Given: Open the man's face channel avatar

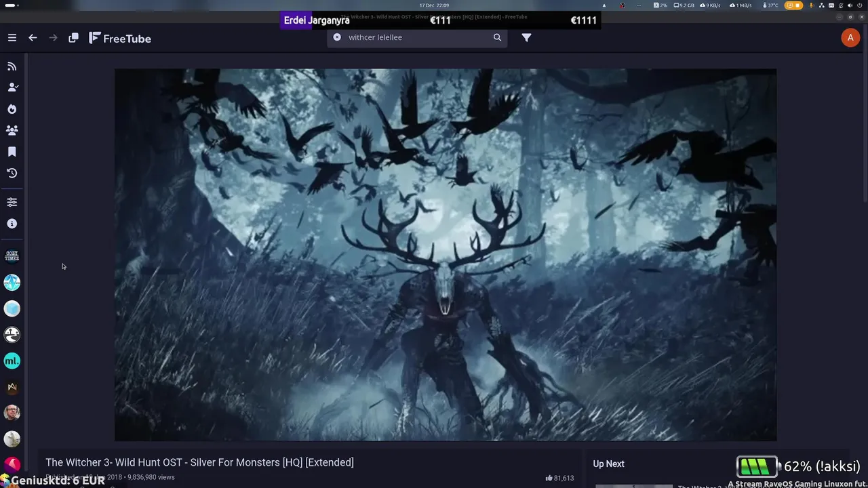Looking at the screenshot, I should 12,413.
